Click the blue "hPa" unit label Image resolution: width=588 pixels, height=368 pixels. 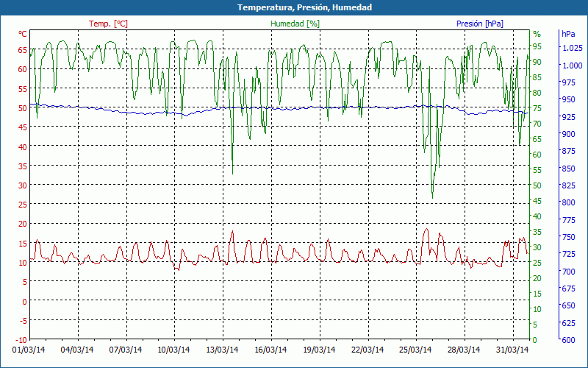coord(568,34)
